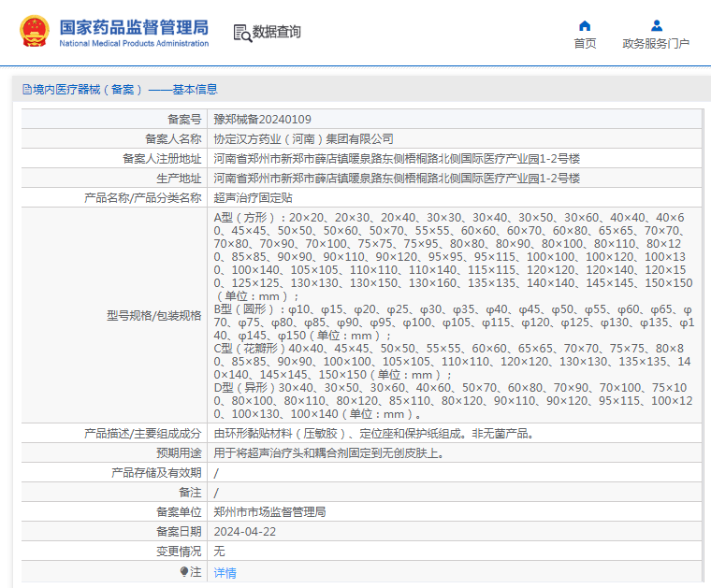Select the 豫郑械备20240109 filing number
The width and height of the screenshot is (711, 588).
pyautogui.click(x=263, y=120)
